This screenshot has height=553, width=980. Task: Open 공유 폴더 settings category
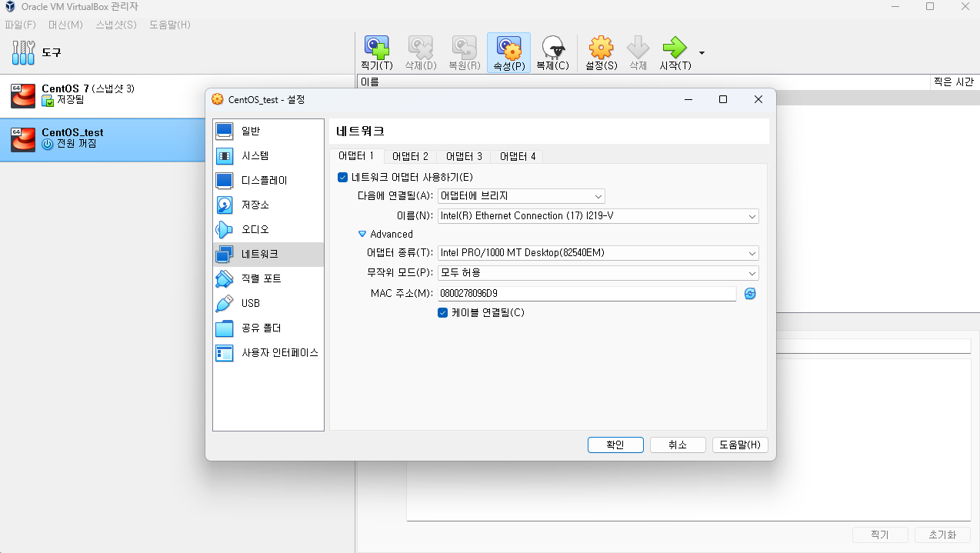point(268,328)
